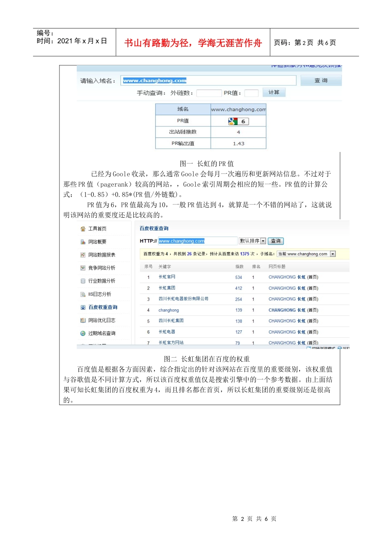The image size is (392, 555).
Task: Click index value 139
Action: click(x=239, y=310)
